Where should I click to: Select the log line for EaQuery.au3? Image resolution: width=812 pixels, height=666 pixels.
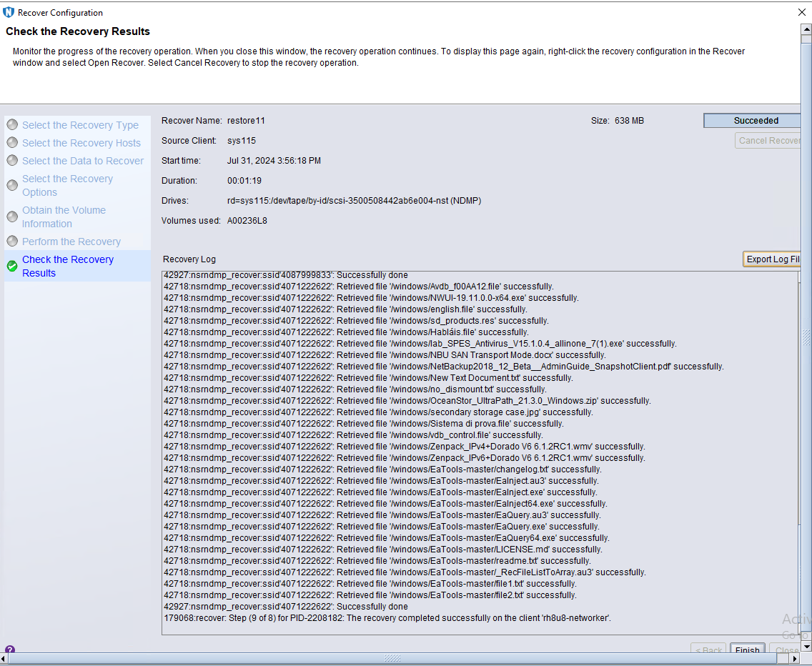coord(382,515)
